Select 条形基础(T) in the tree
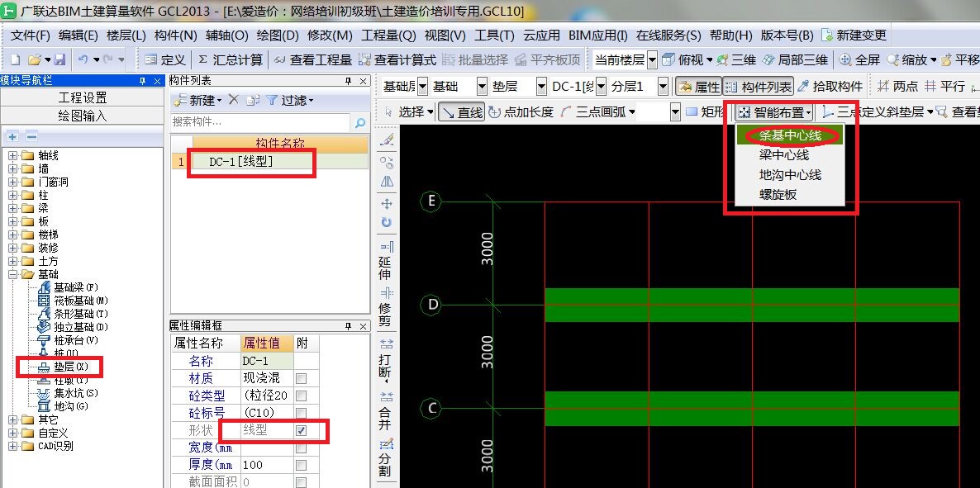 pyautogui.click(x=73, y=314)
